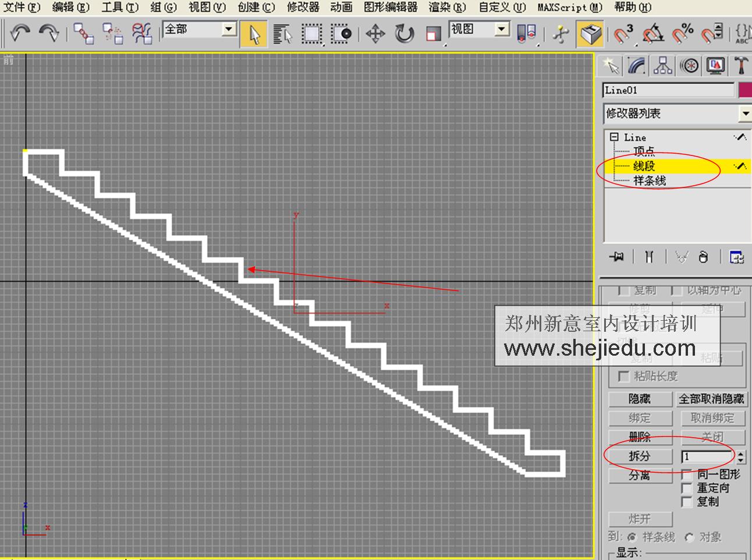
Task: Open the Utilities panel hammer icon
Action: tap(741, 65)
